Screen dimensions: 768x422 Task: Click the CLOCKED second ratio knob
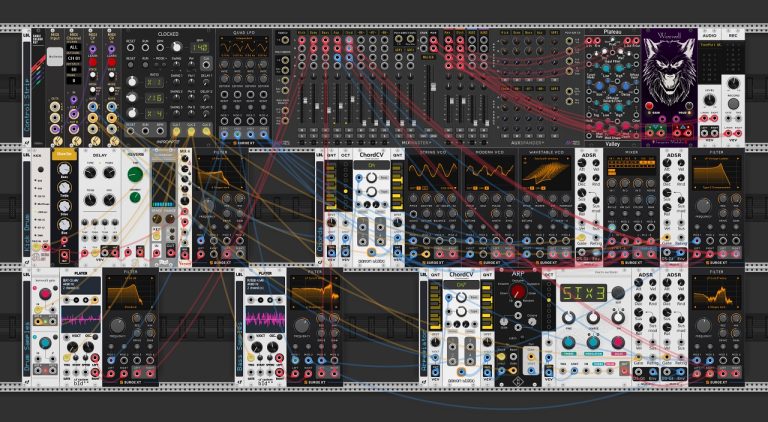click(131, 97)
